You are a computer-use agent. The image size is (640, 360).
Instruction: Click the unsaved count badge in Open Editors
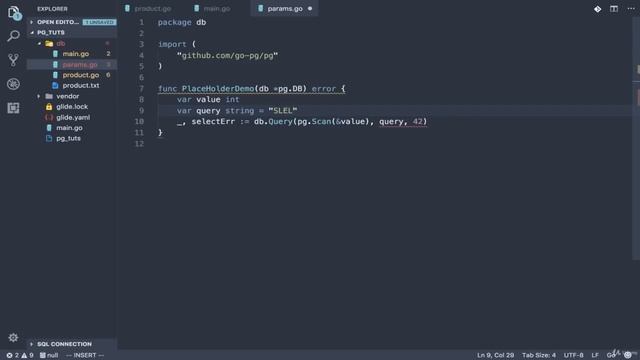tap(100, 22)
